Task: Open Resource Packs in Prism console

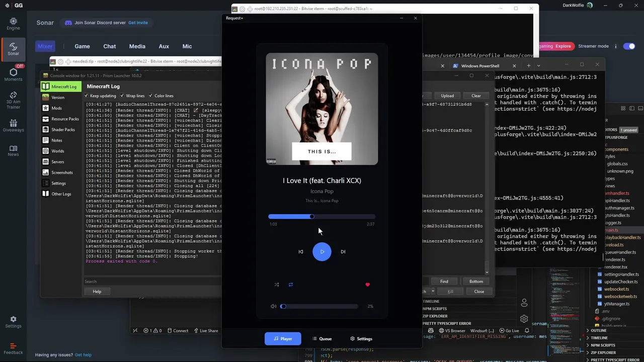Action: (61, 119)
